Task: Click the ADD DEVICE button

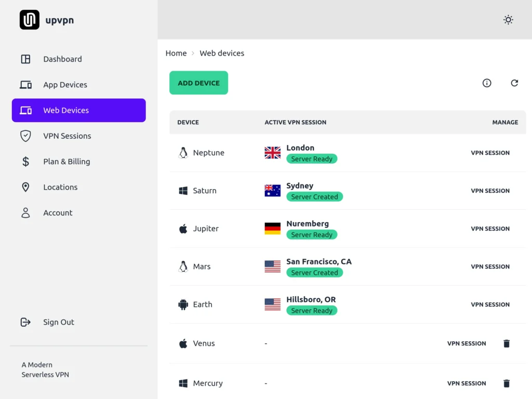Action: [x=198, y=83]
